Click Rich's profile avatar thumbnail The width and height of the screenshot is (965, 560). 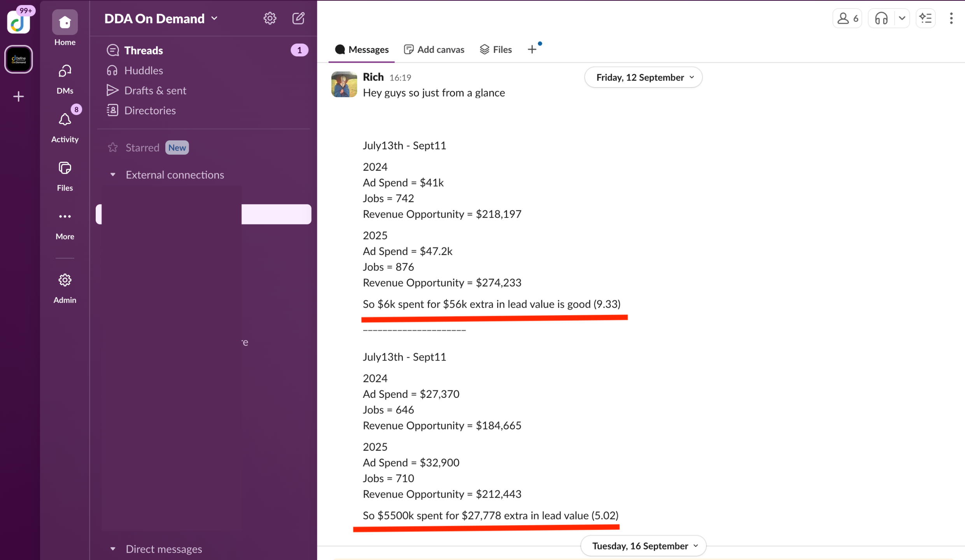click(x=344, y=84)
